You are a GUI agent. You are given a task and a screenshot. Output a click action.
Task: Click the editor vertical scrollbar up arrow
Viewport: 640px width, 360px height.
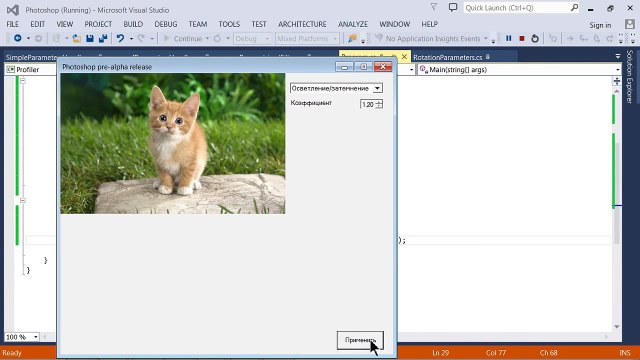(x=617, y=91)
